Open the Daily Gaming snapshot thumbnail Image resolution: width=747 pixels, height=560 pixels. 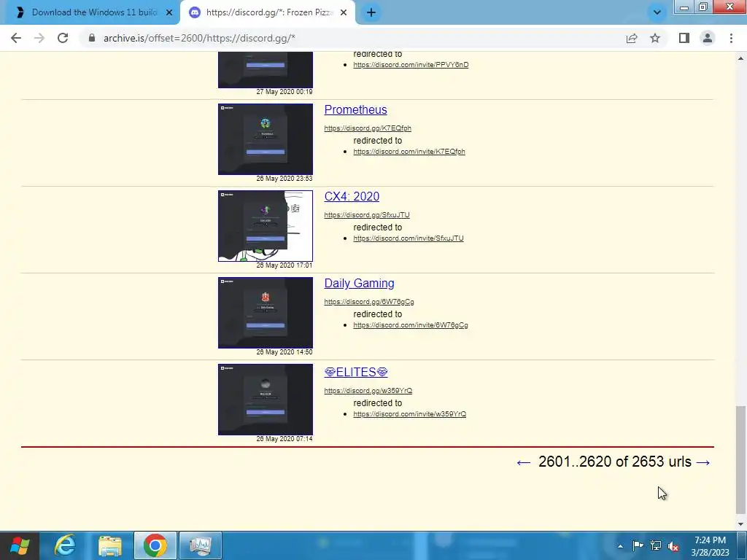click(266, 312)
